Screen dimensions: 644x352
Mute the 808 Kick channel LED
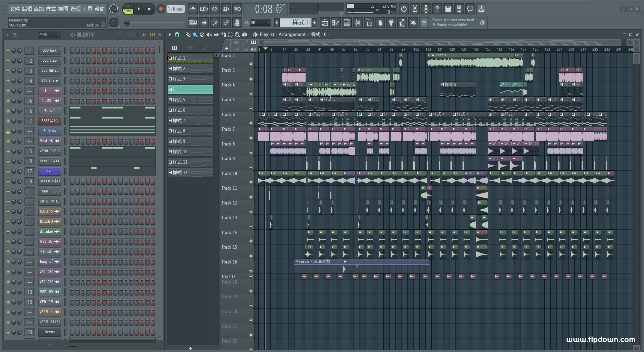pyautogui.click(x=8, y=51)
